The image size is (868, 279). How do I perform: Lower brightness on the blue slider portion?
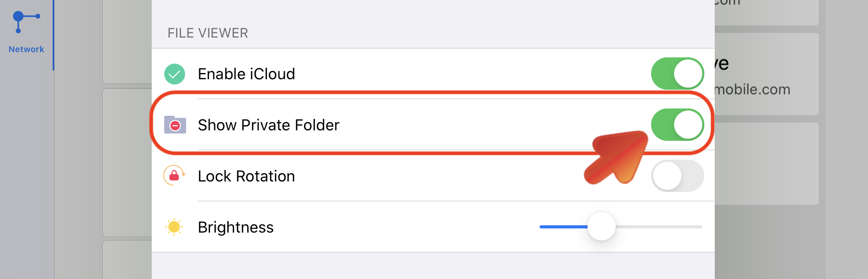coord(564,227)
